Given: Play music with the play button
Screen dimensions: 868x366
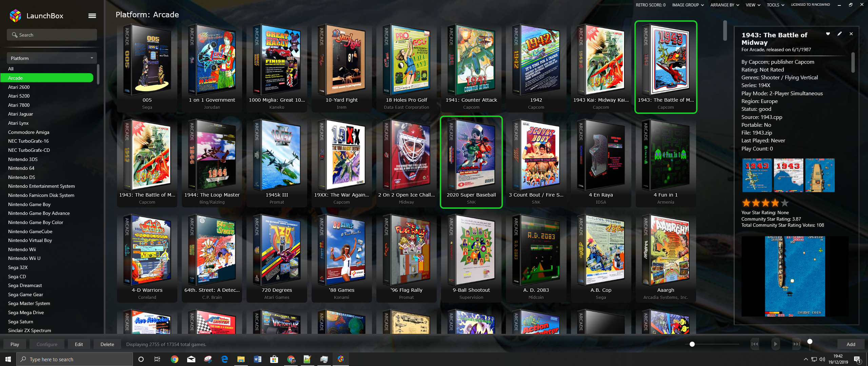Looking at the screenshot, I should coord(775,344).
